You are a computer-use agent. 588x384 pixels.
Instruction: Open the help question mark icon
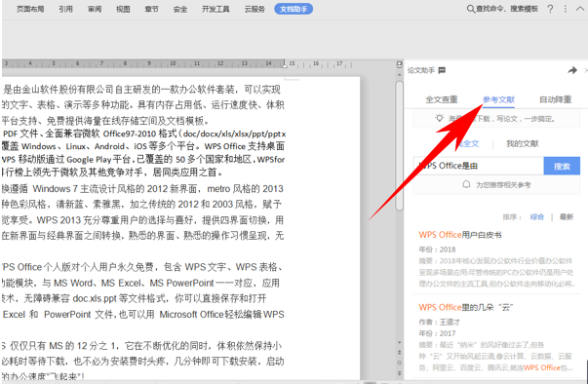[x=550, y=9]
